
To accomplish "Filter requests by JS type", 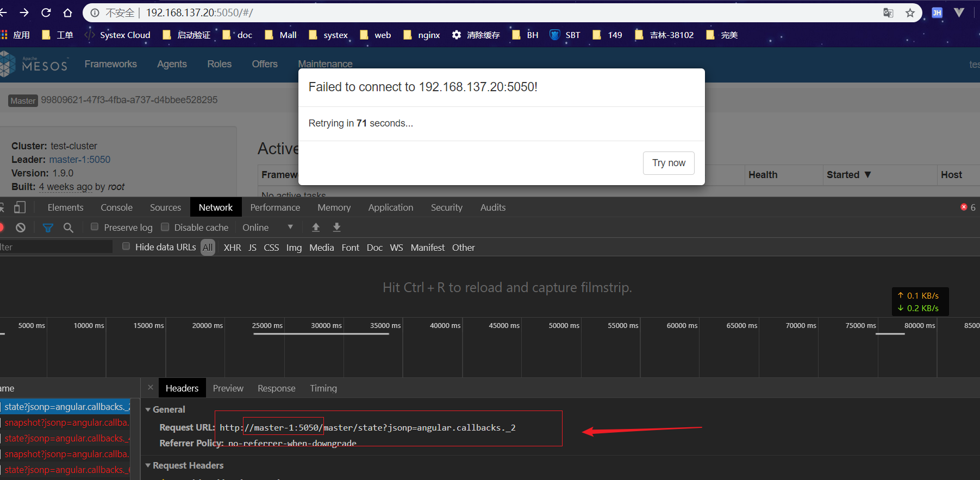I will [252, 248].
